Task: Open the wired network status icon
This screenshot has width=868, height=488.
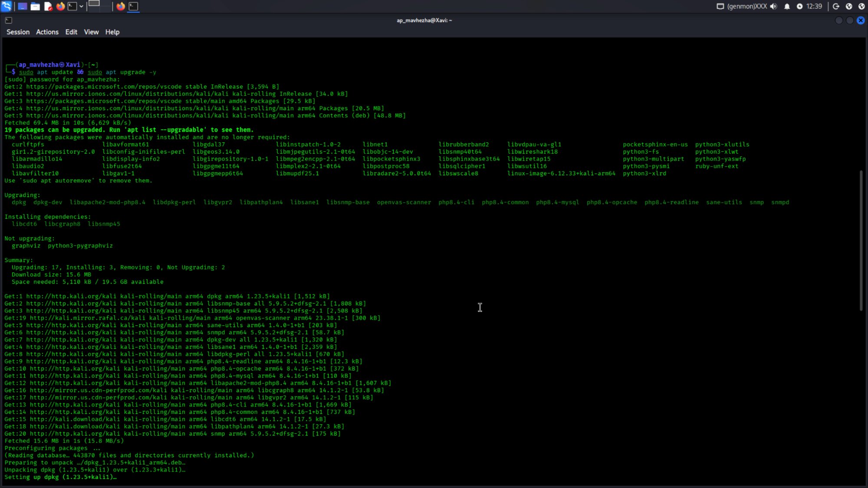Action: (720, 6)
